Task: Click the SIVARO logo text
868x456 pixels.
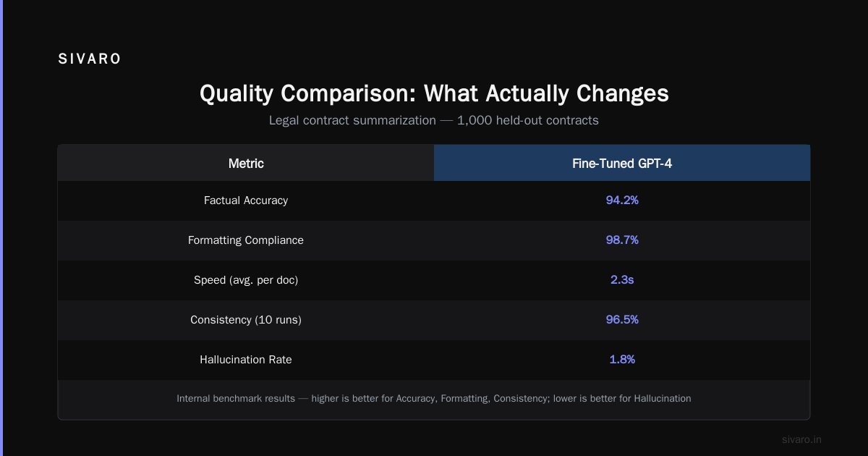Action: 90,59
